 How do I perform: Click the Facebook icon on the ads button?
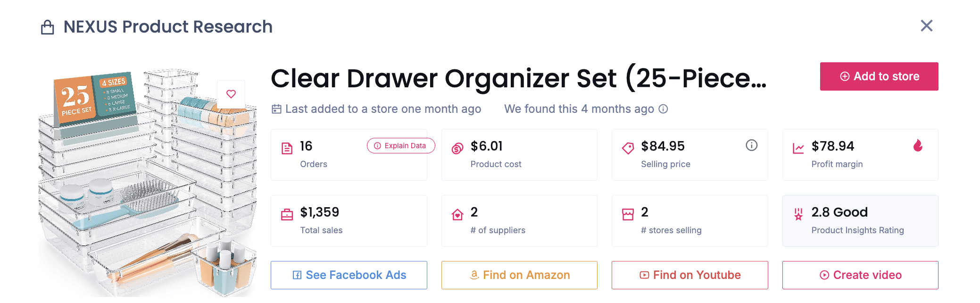click(298, 275)
